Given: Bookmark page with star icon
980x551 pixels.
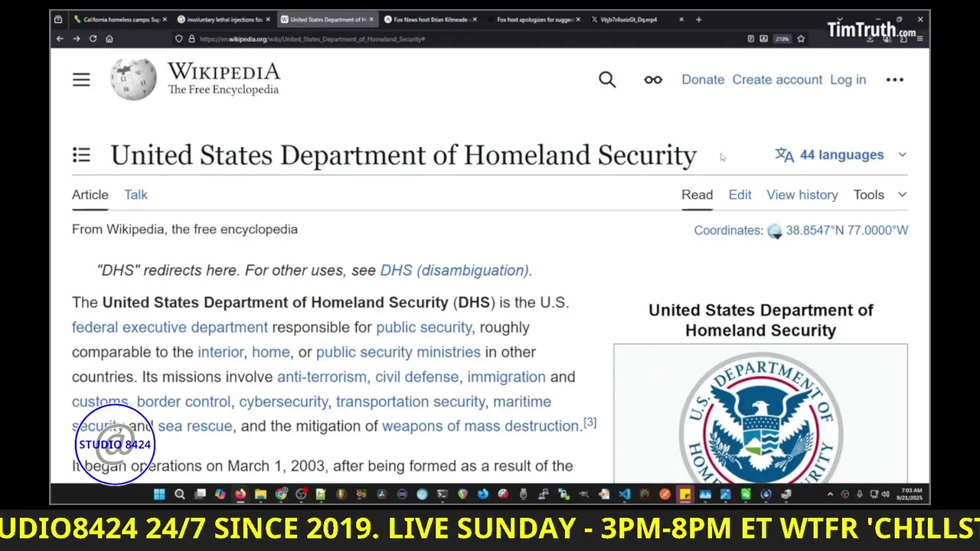Looking at the screenshot, I should click(801, 38).
